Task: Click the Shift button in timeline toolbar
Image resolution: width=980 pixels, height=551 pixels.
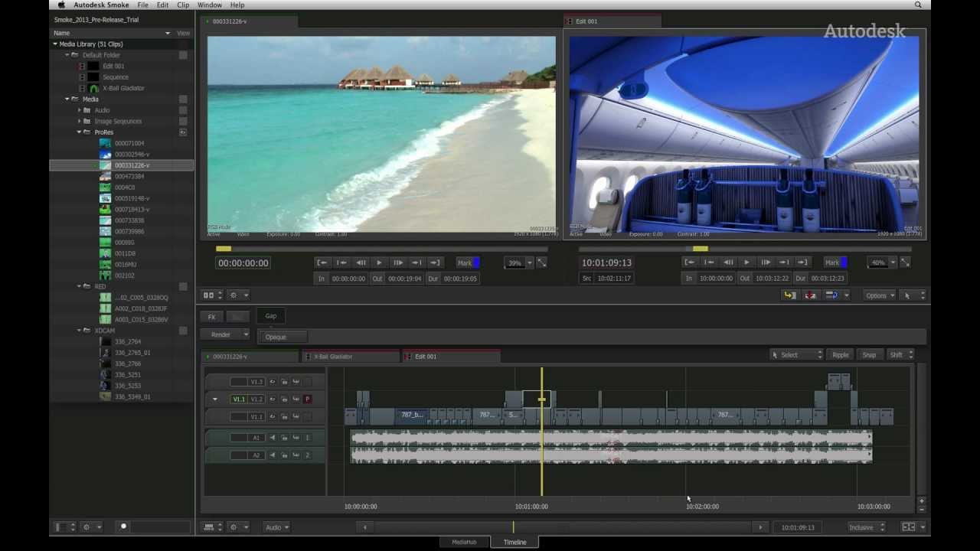Action: 900,355
